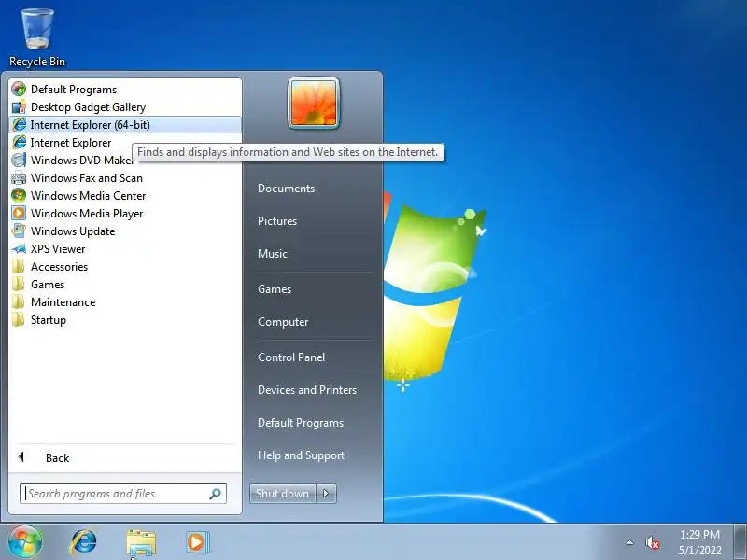Viewport: 747px width, 560px height.
Task: Show hidden tray icons arrow
Action: [x=629, y=542]
